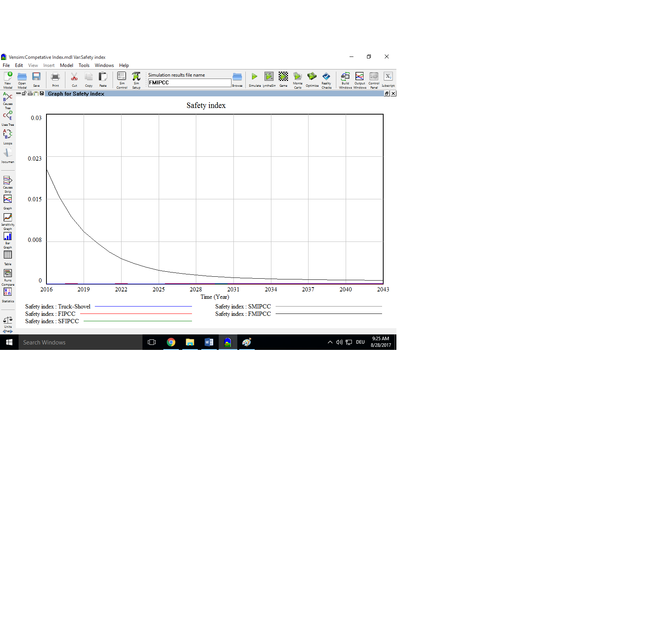Click the graph window lock icon
672x627 pixels.
pyautogui.click(x=24, y=93)
